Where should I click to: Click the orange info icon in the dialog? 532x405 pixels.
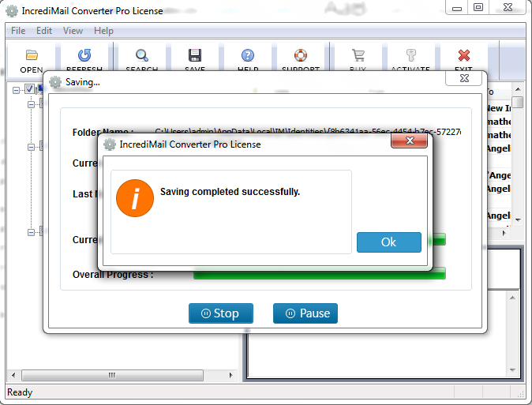coord(135,198)
